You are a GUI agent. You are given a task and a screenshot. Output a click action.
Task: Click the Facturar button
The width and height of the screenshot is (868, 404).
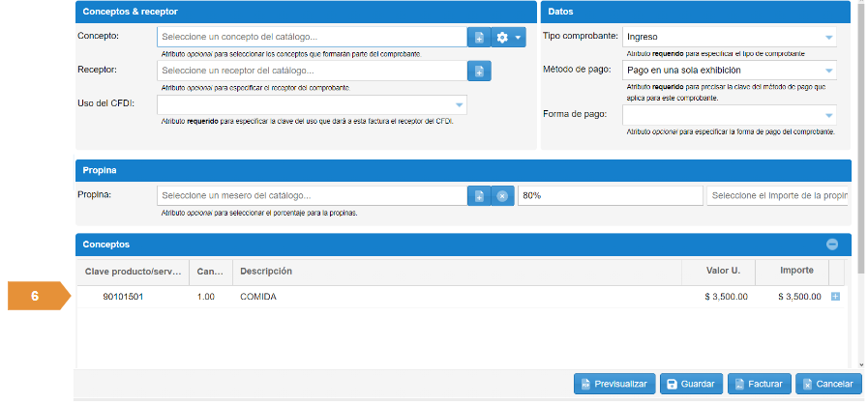point(761,384)
